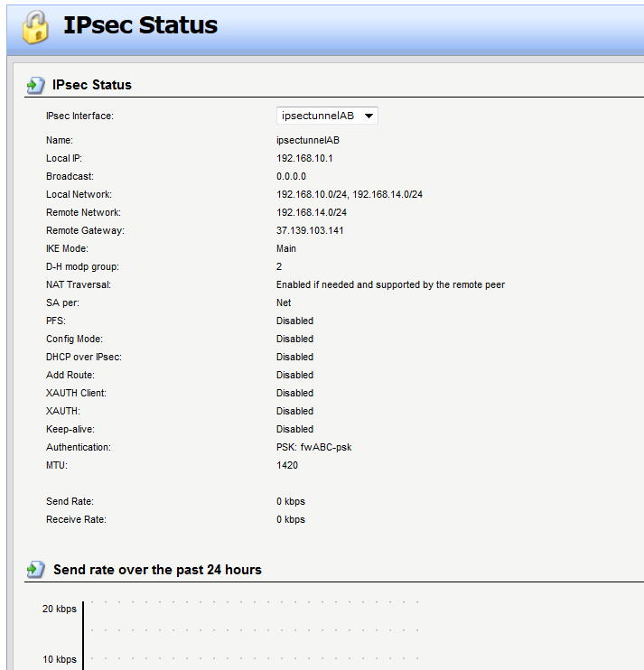Click the Receive Rate 0 kbps value
This screenshot has height=670, width=644.
pyautogui.click(x=290, y=519)
